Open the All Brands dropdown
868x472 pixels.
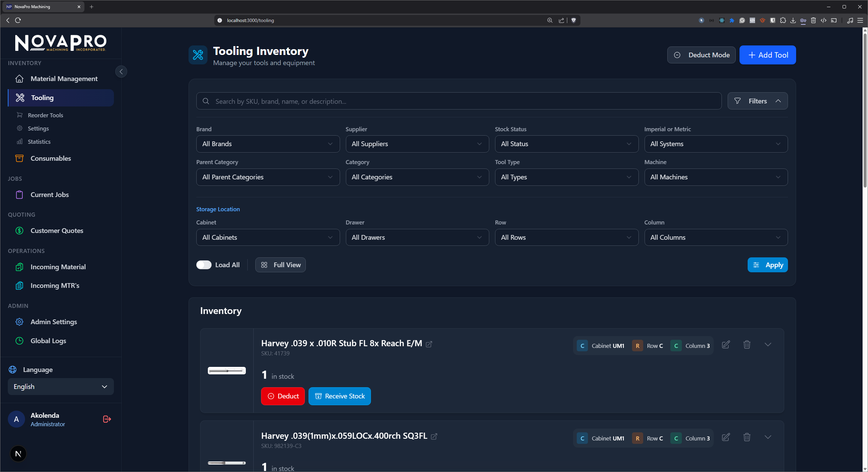(268, 144)
